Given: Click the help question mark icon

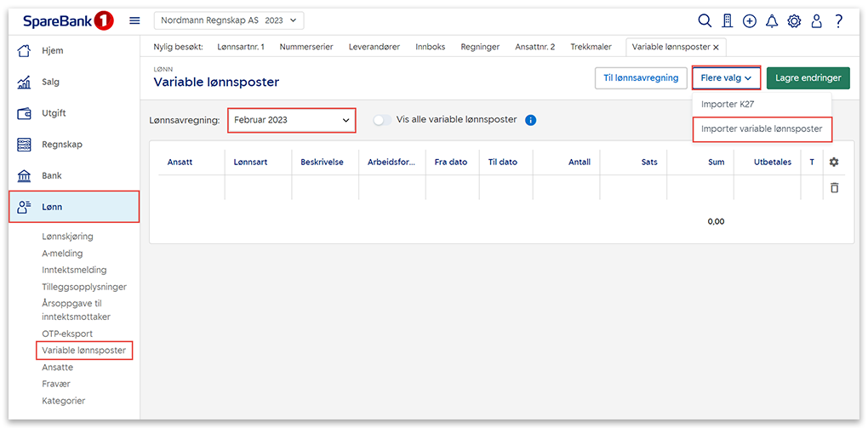Looking at the screenshot, I should coord(839,21).
